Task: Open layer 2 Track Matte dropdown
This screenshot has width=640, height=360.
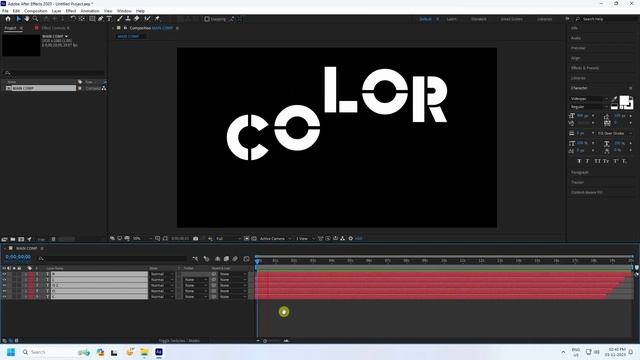Action: pos(195,280)
